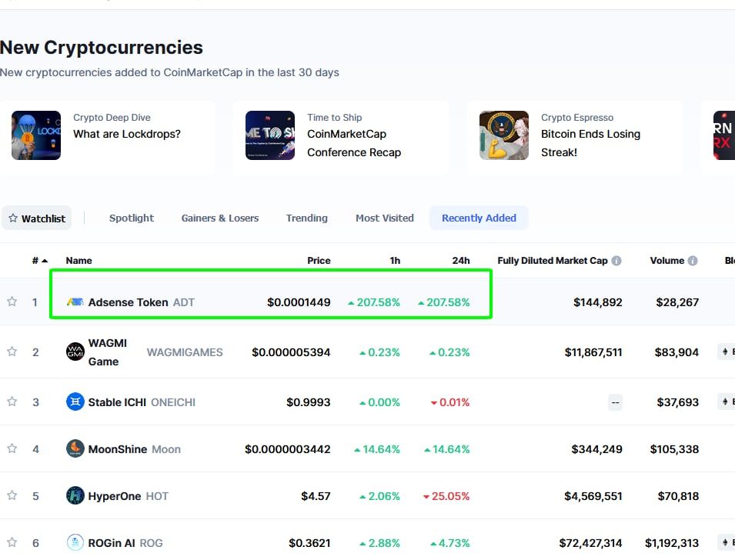
Task: Switch to the Gainers & Losers tab
Action: pyautogui.click(x=219, y=218)
